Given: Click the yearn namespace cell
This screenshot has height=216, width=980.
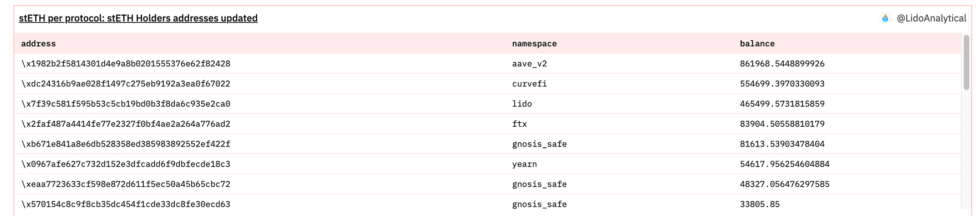Looking at the screenshot, I should [x=524, y=164].
